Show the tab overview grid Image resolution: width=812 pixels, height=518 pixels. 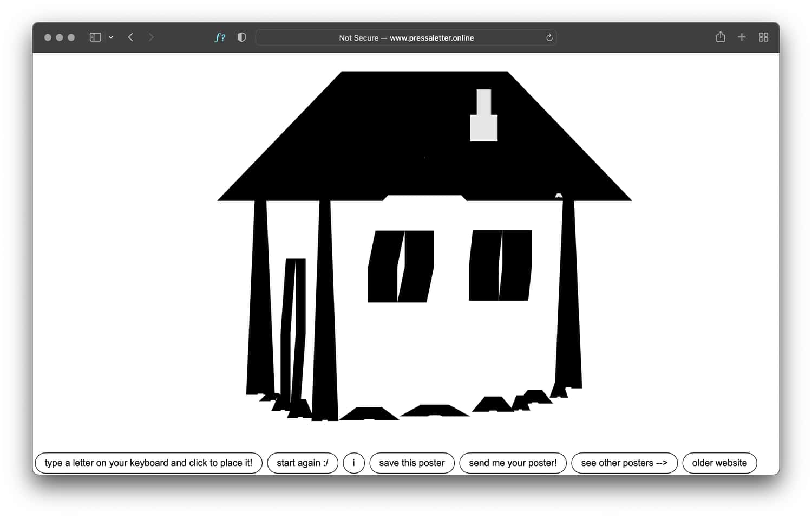coord(763,37)
